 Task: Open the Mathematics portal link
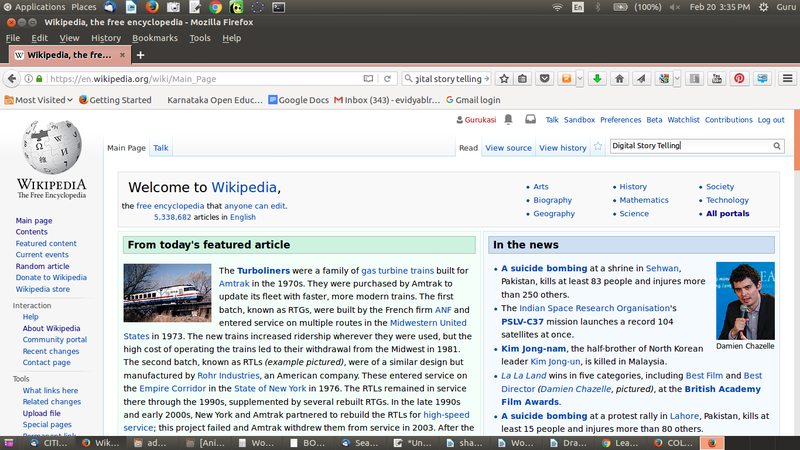pyautogui.click(x=644, y=200)
